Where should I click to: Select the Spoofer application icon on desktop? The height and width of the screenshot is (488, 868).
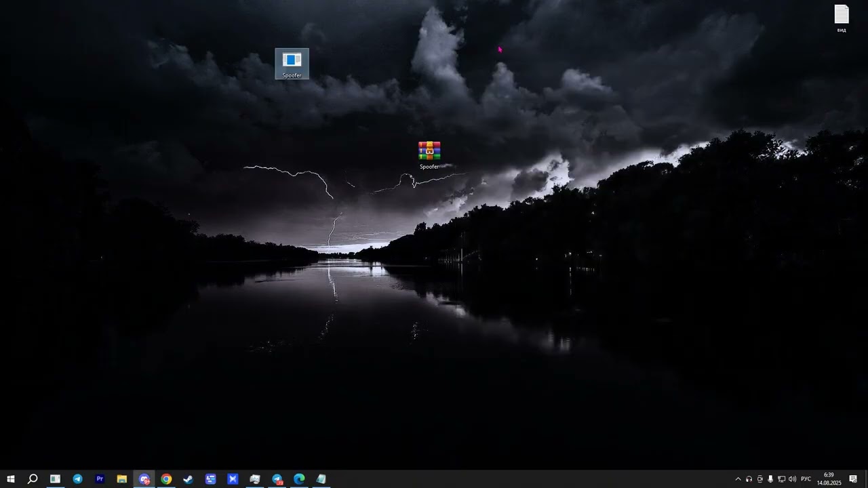tap(292, 64)
